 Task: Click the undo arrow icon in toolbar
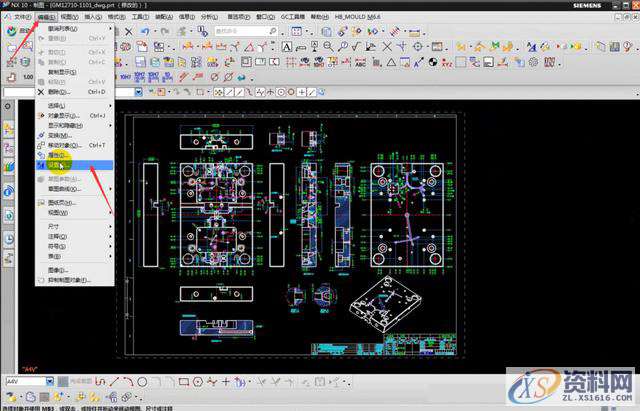pyautogui.click(x=146, y=31)
